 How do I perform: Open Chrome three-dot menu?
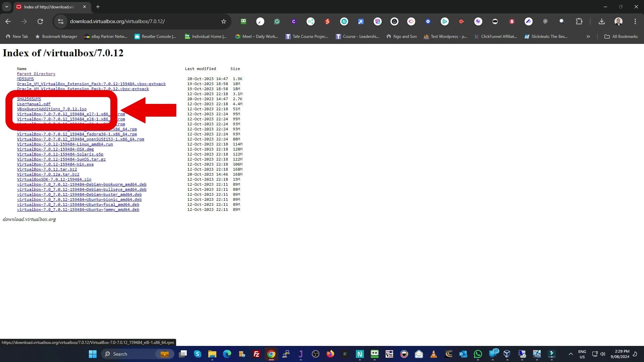pyautogui.click(x=635, y=21)
